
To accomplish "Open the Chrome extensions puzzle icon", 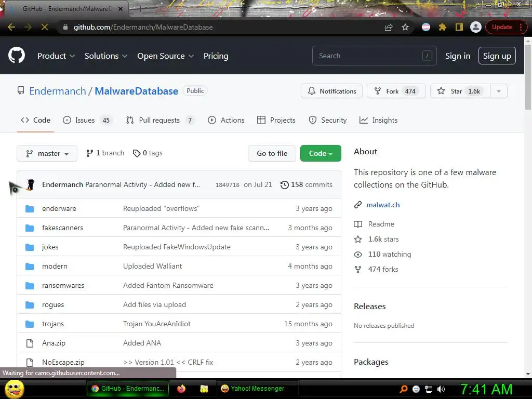I will (x=443, y=27).
